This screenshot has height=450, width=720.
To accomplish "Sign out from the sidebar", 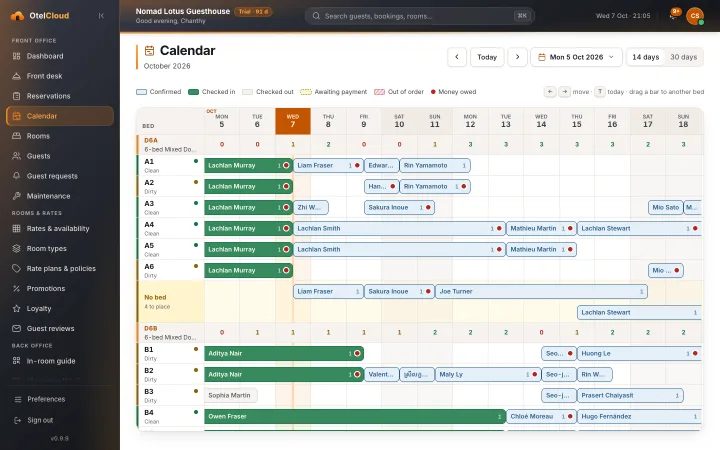I will click(40, 420).
